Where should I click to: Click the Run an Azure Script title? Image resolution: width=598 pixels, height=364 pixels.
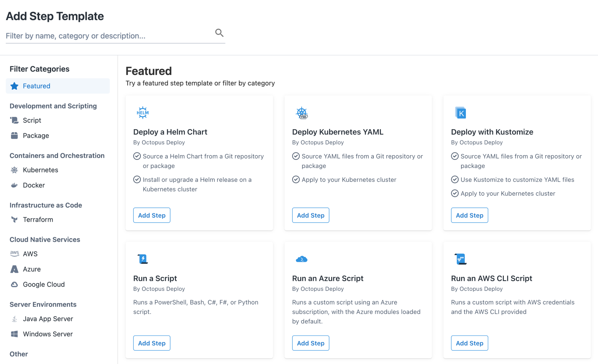point(328,279)
